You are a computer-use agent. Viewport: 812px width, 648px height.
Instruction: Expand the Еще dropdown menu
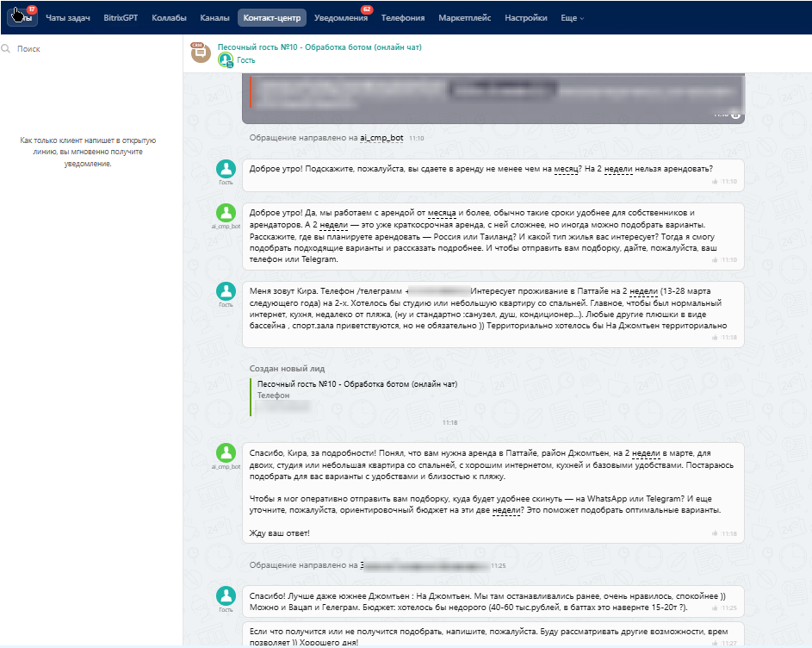point(572,17)
